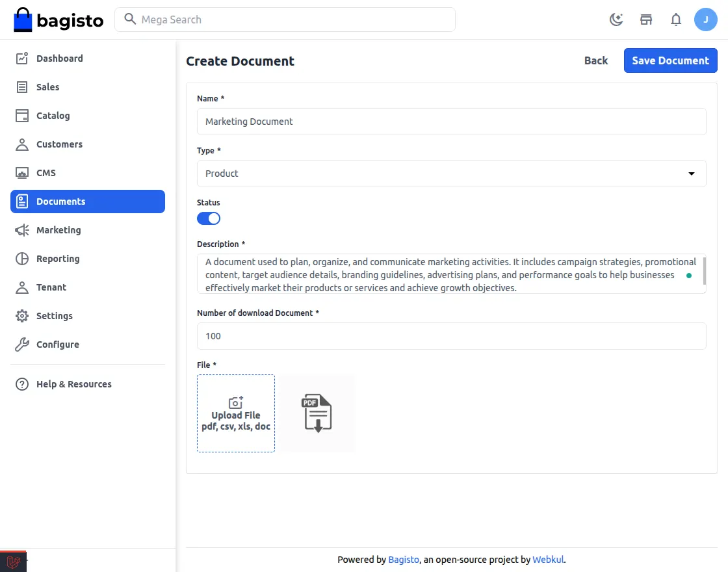The width and height of the screenshot is (728, 572).
Task: Open the Bagisto footer link
Action: 404,560
